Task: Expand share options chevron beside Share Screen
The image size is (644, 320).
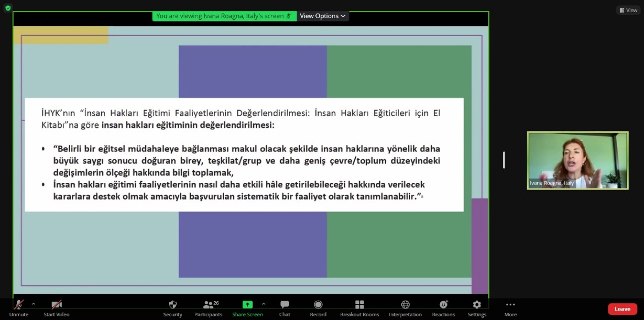Action: click(x=264, y=305)
